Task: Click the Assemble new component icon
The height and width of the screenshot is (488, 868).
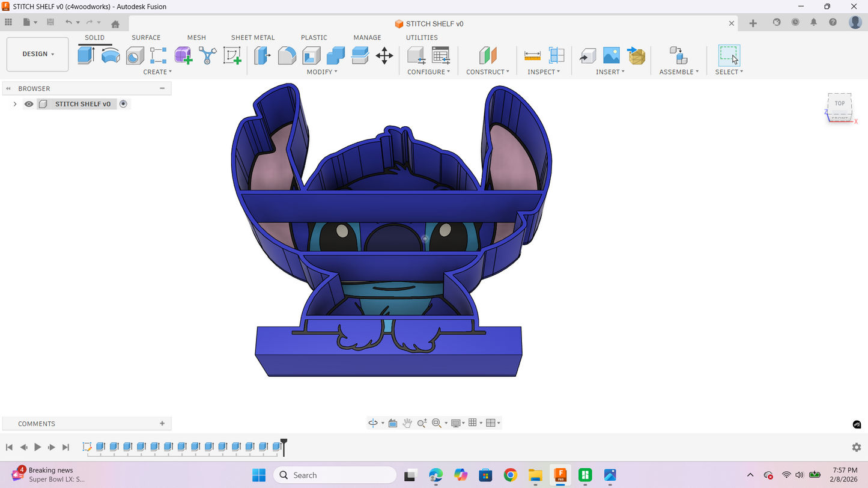Action: [679, 55]
